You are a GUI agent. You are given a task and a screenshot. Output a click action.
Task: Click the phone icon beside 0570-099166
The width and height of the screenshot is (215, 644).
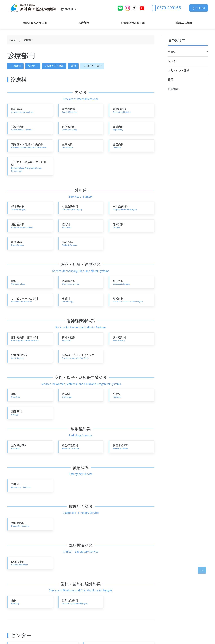click(x=154, y=8)
